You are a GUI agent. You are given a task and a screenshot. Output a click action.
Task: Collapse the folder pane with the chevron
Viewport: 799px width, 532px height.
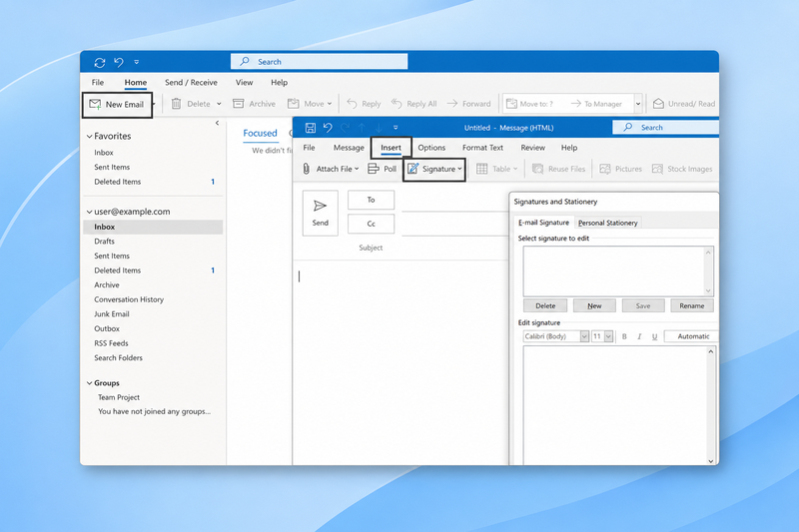[217, 123]
